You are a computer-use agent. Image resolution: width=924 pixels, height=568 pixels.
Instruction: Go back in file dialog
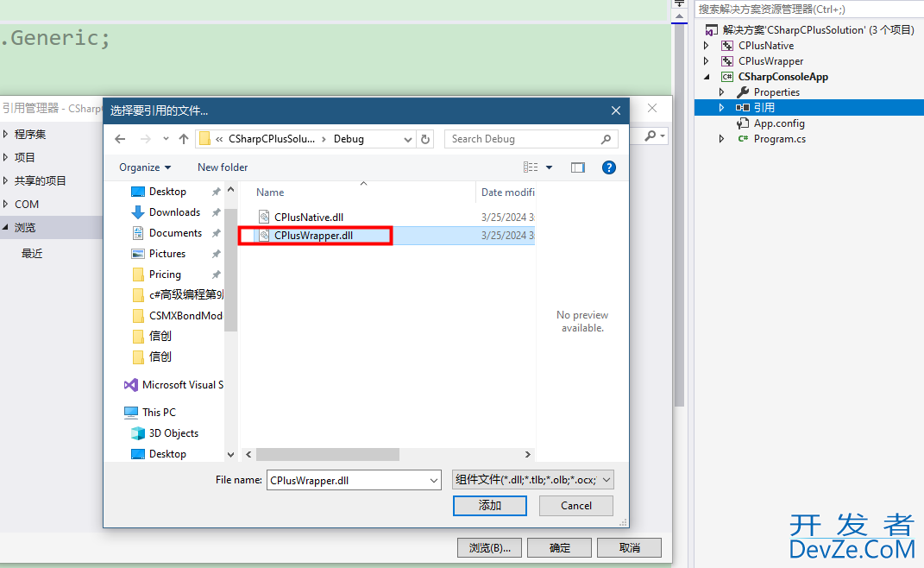[x=120, y=139]
